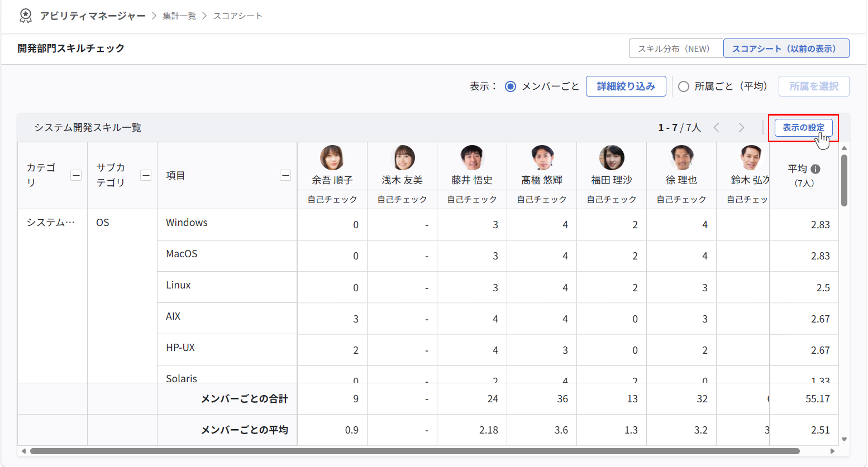Image resolution: width=868 pixels, height=467 pixels.
Task: Click the vertical scrollbar thumb
Action: (844, 180)
